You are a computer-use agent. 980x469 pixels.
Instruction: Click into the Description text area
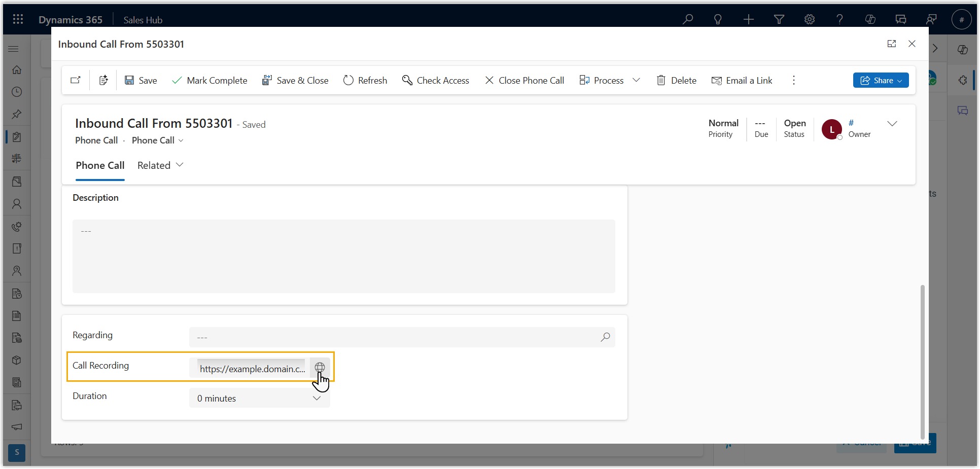(x=343, y=256)
